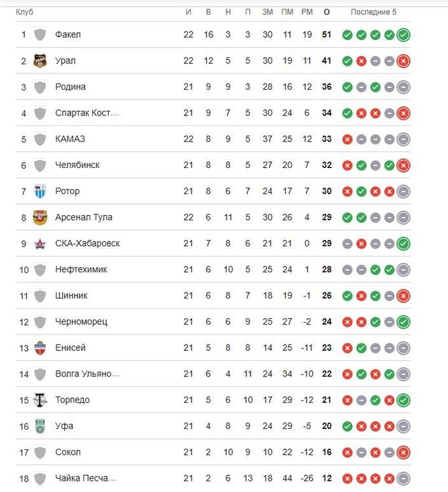Click the Ротор club logo
Image resolution: width=448 pixels, height=492 pixels.
[x=40, y=192]
